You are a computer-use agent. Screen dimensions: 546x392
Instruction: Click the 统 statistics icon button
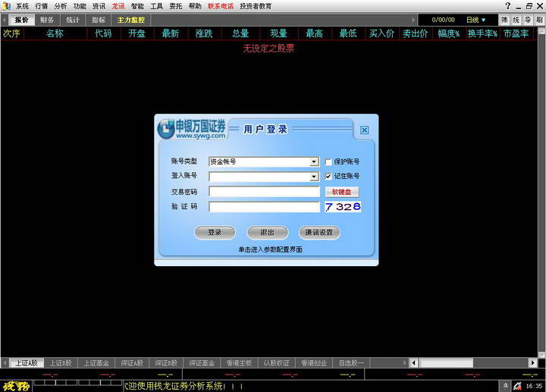point(516,20)
